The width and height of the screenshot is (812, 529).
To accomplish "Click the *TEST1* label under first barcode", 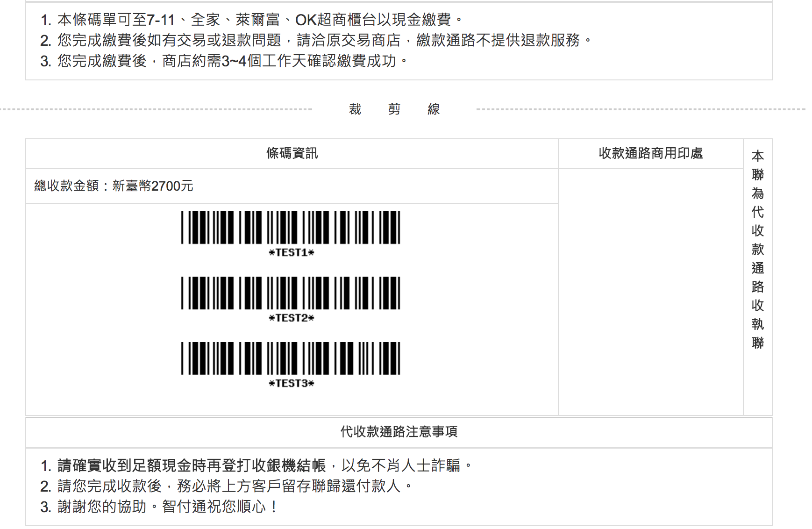I will [292, 253].
